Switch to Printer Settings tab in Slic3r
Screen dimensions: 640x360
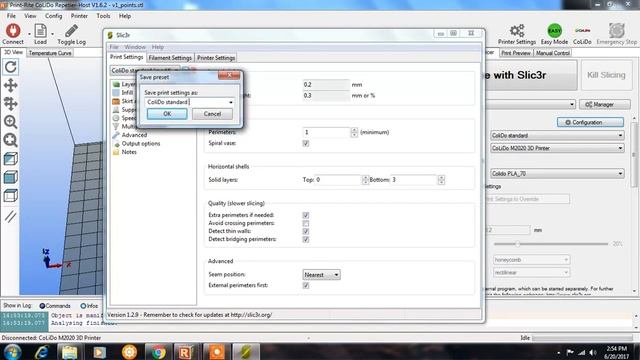[216, 58]
